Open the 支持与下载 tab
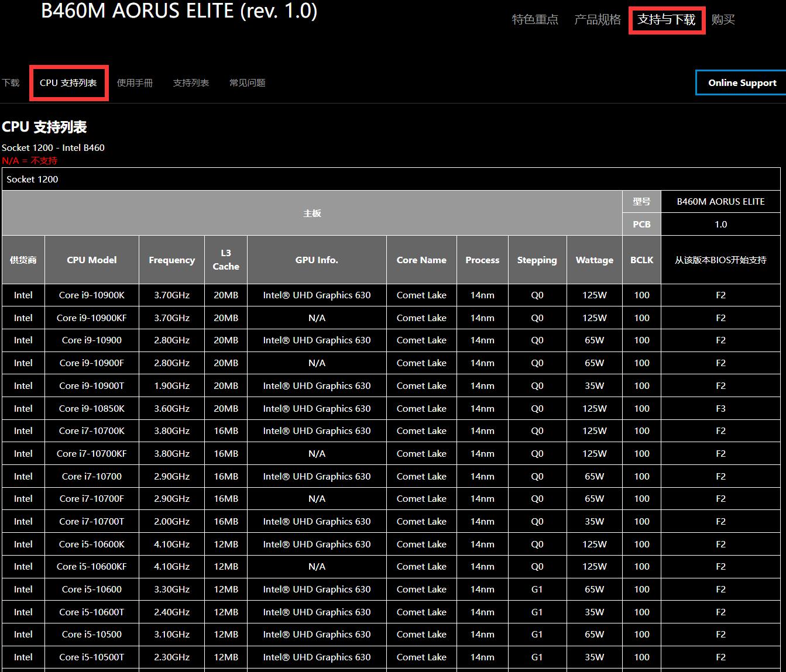The image size is (786, 672). (x=667, y=20)
